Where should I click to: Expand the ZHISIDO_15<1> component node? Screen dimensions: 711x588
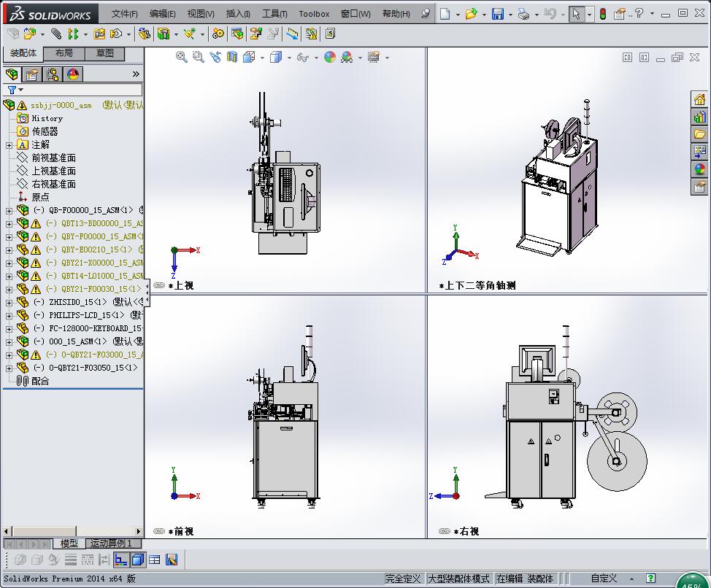tap(9, 302)
